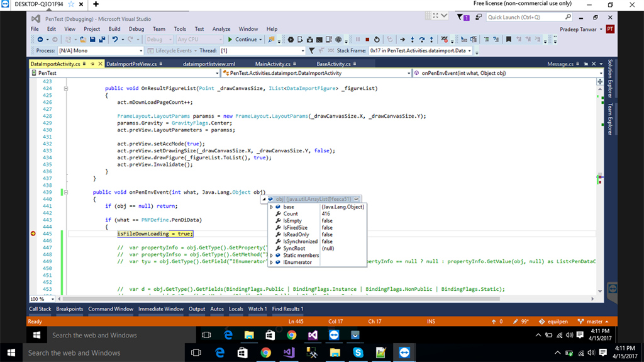Screen dimensions: 644x362
Task: Open the 100 % zoom level combo box
Action: coord(42,299)
